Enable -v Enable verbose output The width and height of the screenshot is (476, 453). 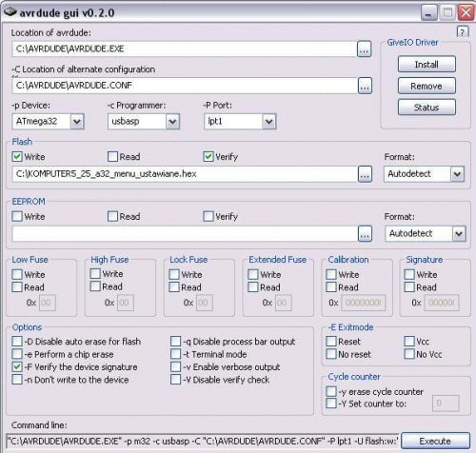[175, 366]
